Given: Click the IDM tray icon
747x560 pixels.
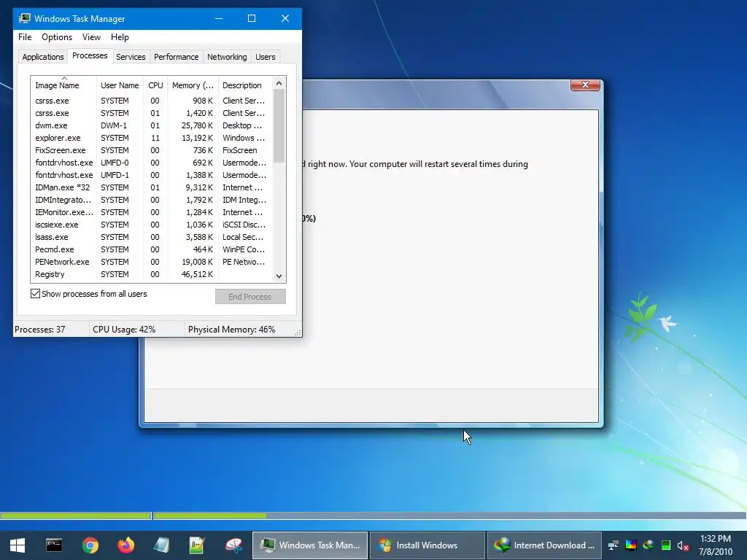Looking at the screenshot, I should (649, 545).
